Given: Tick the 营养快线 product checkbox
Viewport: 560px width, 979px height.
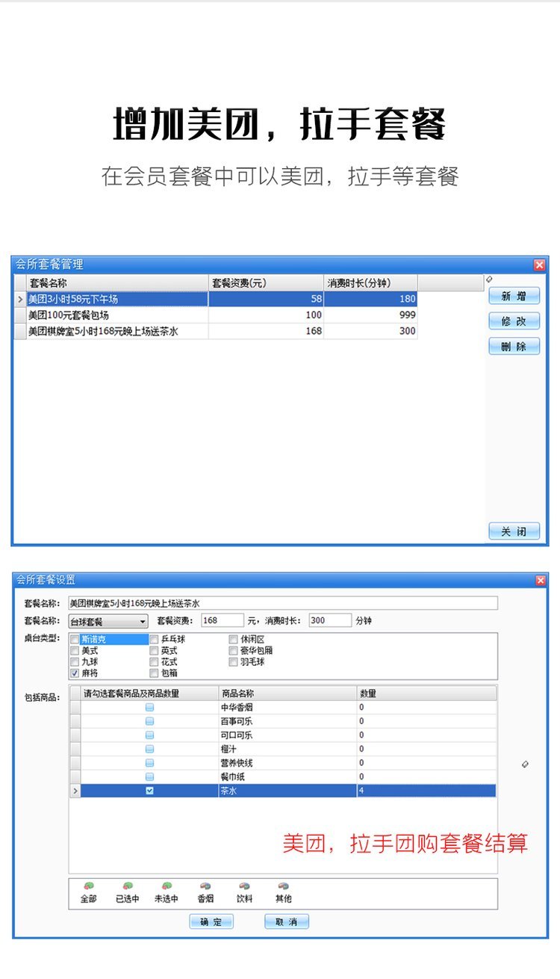Looking at the screenshot, I should coord(149,763).
